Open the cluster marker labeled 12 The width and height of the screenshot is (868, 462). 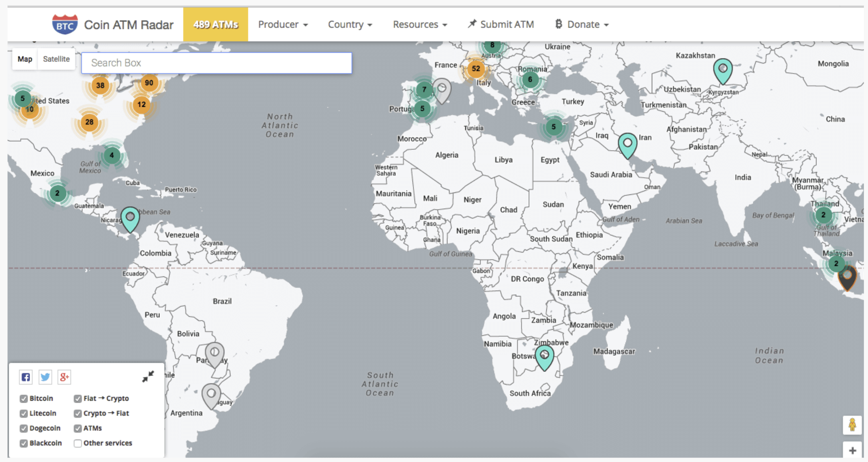pos(141,105)
